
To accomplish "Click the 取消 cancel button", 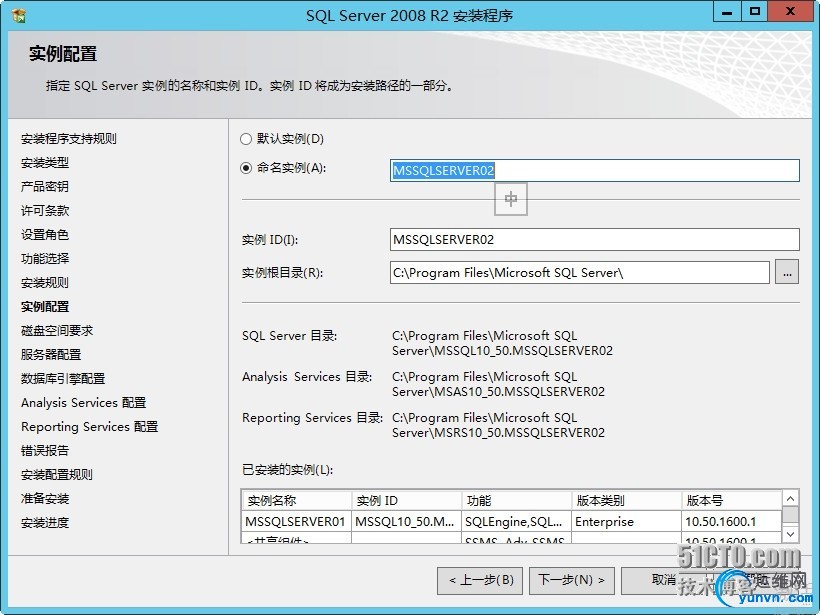I will [x=664, y=580].
